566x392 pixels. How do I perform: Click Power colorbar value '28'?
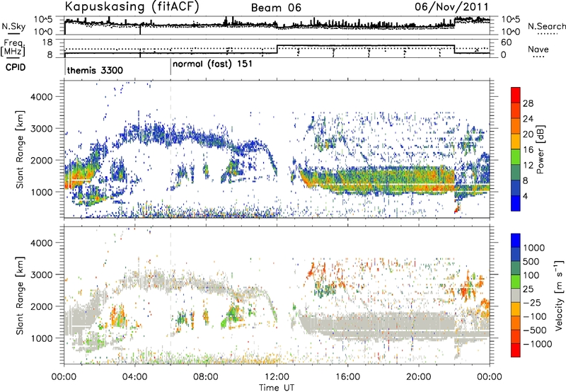point(528,103)
